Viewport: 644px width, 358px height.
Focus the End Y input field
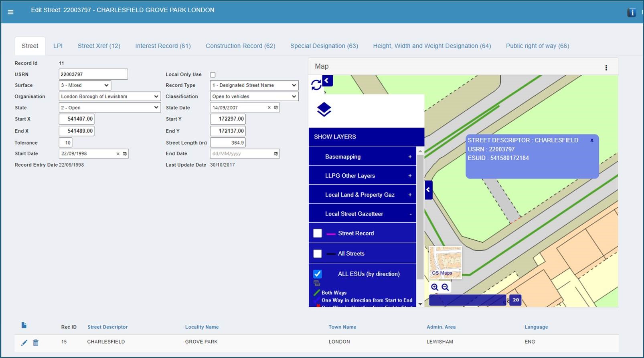[x=228, y=131]
